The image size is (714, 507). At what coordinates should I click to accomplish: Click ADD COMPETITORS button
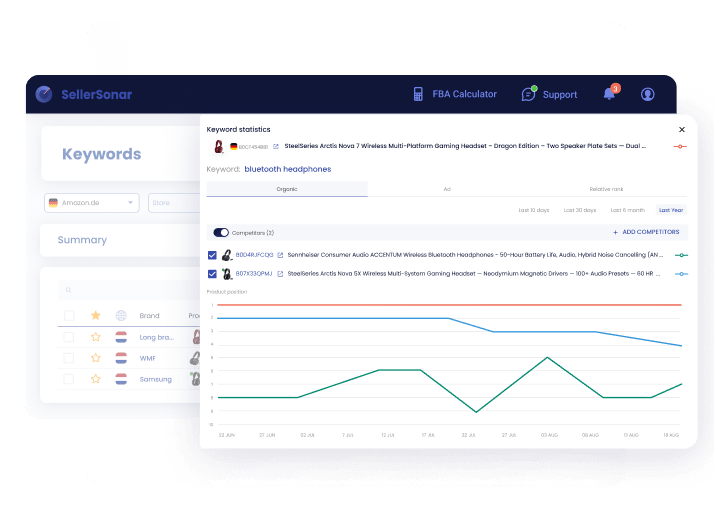(645, 232)
